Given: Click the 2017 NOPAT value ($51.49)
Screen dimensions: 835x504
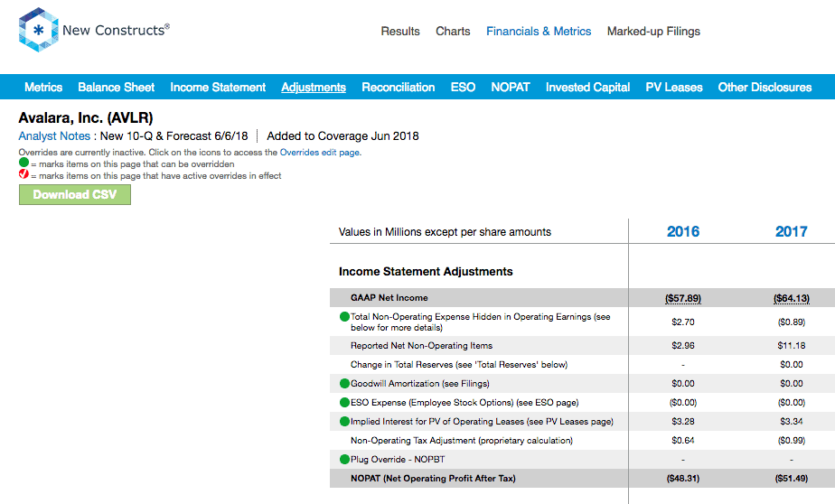Looking at the screenshot, I should (792, 479).
